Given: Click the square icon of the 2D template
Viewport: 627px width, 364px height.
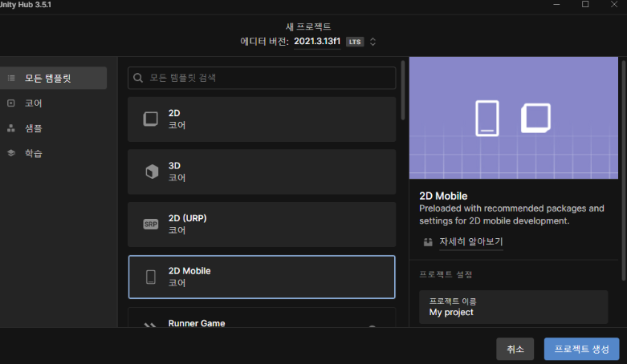Looking at the screenshot, I should [x=151, y=119].
